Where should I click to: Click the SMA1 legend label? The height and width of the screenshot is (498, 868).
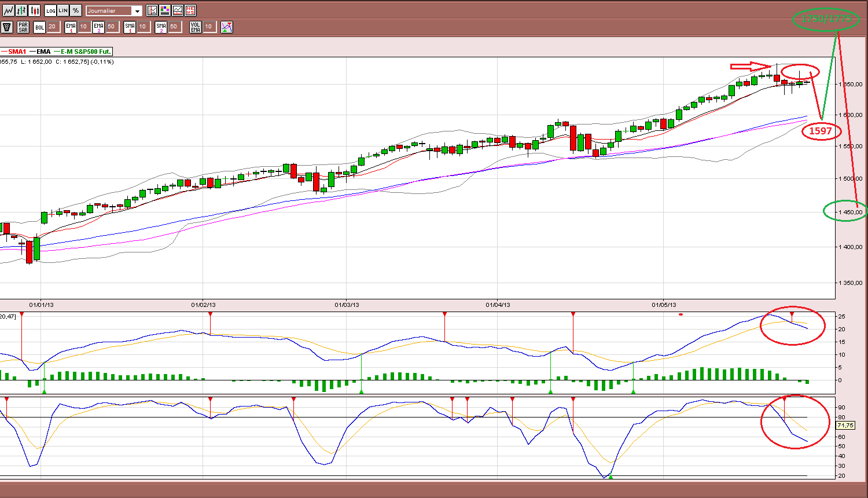tap(17, 52)
